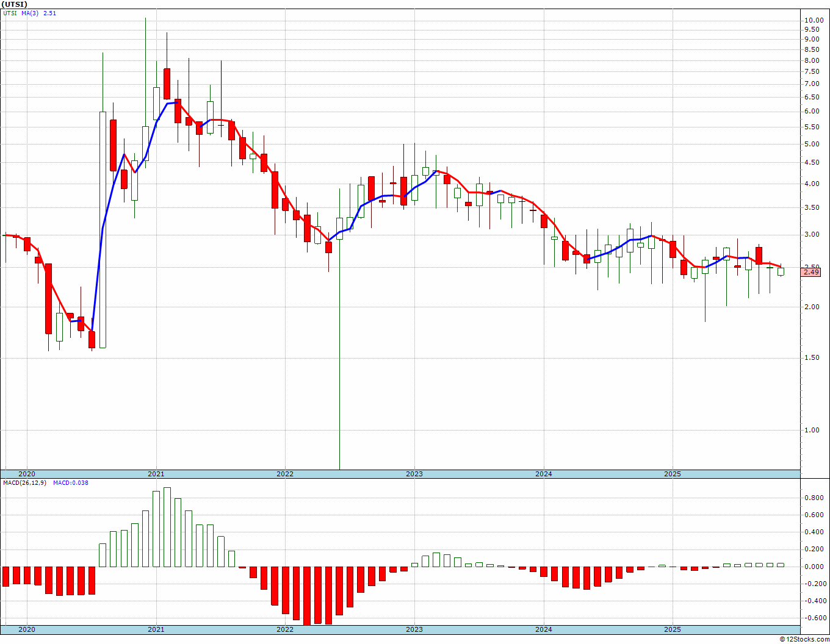This screenshot has height=644, width=830.
Task: Select the 6.50 price axis label
Action: (x=811, y=97)
